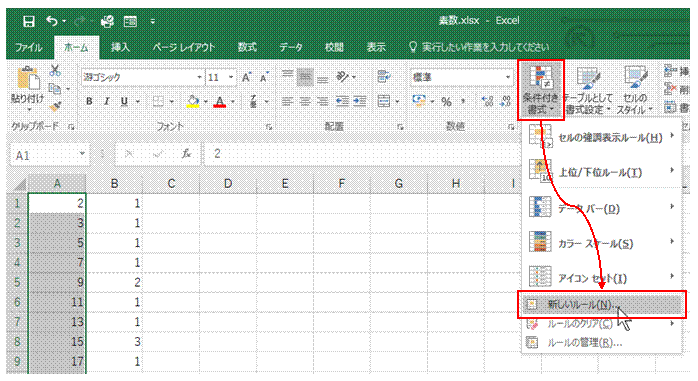The width and height of the screenshot is (698, 381).
Task: Click the Copy icon in the clipboard group
Action: [x=55, y=89]
